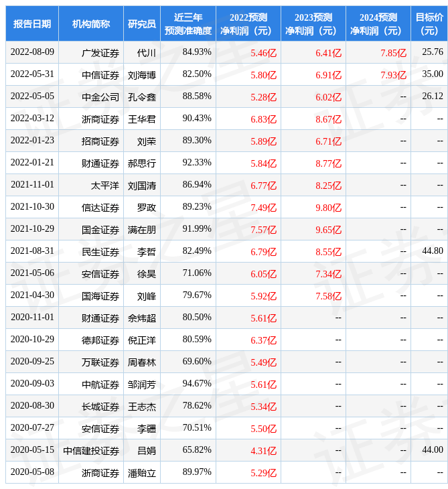The height and width of the screenshot is (489, 448).
Task: Click the 8.25亿 forecast value
Action: coord(329,186)
